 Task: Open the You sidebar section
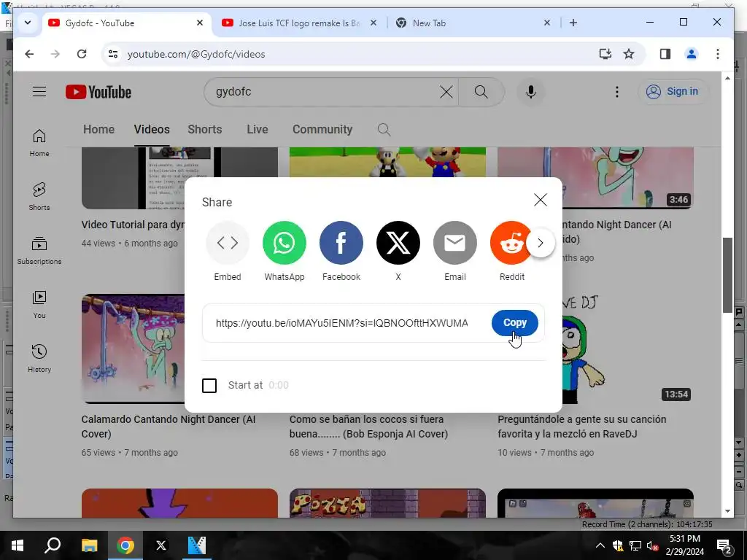click(x=39, y=305)
